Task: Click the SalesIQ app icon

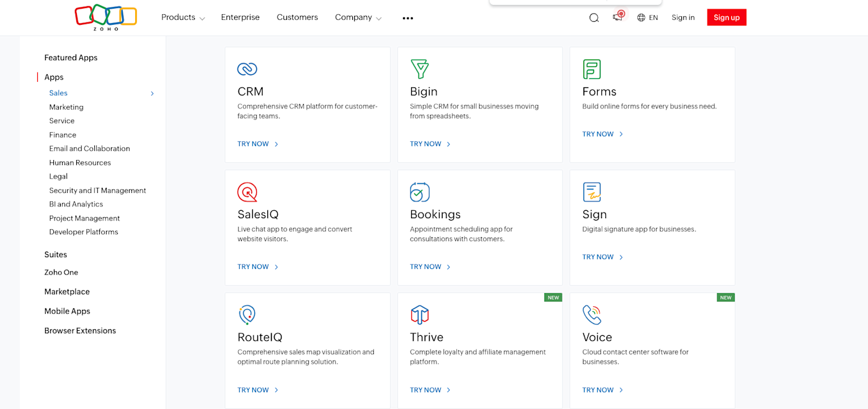Action: coord(247,192)
